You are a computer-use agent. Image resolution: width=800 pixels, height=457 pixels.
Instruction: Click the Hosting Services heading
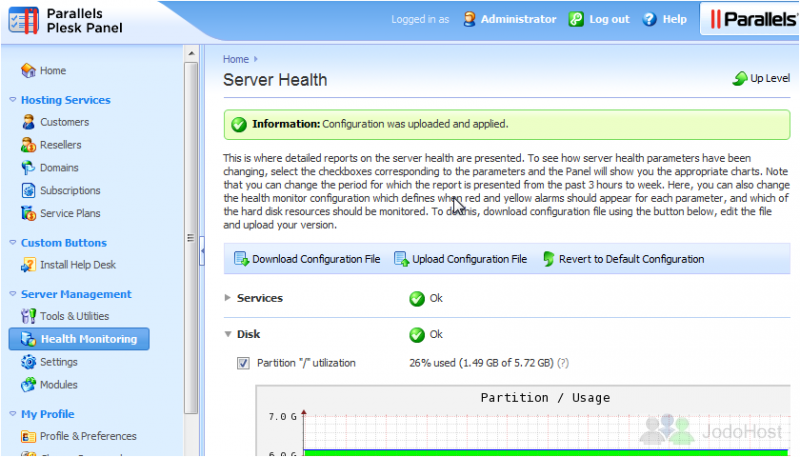pyautogui.click(x=66, y=100)
